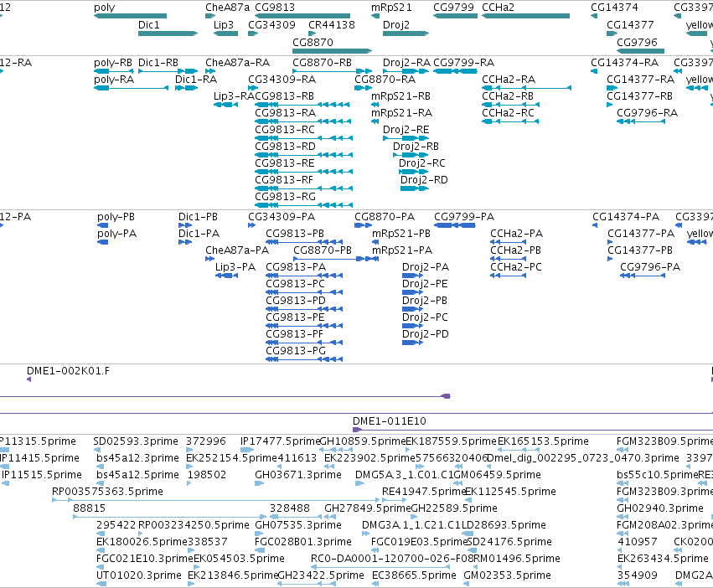Image resolution: width=713 pixels, height=588 pixels.
Task: Select transcript CCHa2-RC
Action: tap(510, 121)
